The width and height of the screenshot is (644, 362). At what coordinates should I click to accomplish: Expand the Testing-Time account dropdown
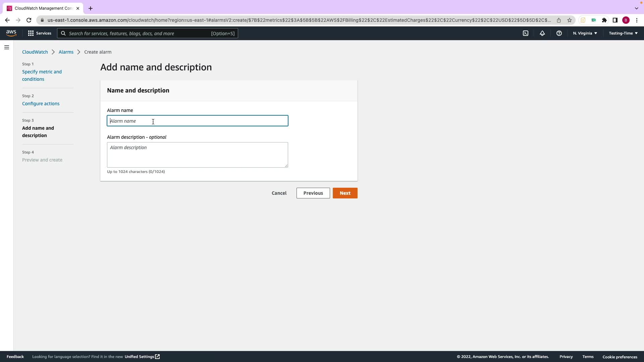coord(623,33)
